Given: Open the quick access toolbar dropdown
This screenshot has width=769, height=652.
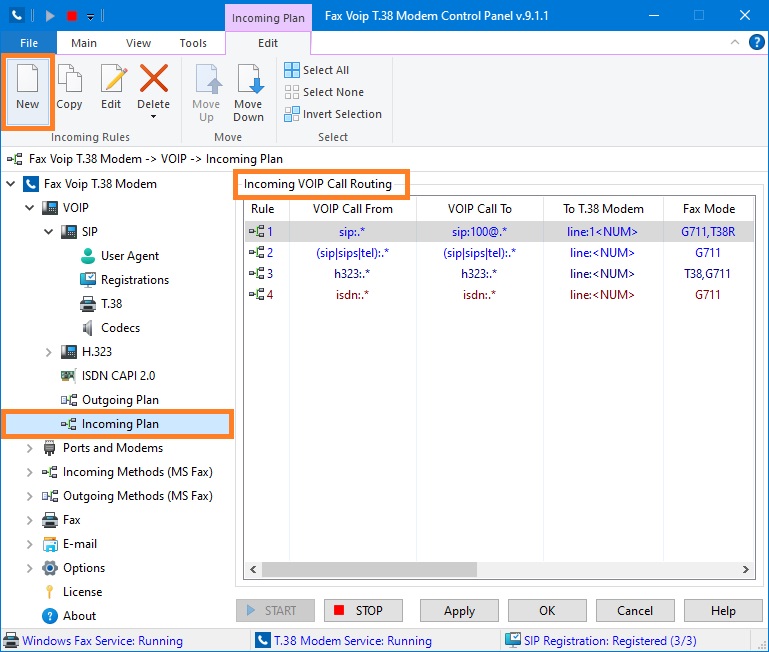Looking at the screenshot, I should (90, 16).
